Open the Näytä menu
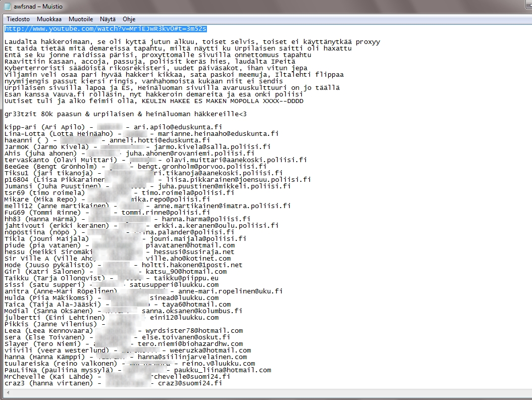This screenshot has width=532, height=400. pos(108,19)
